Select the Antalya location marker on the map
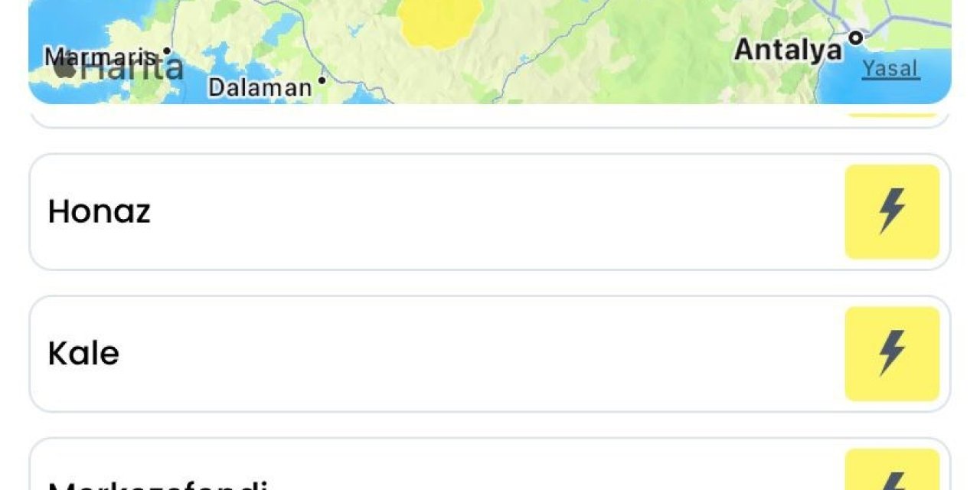This screenshot has width=980, height=490. pos(854,38)
